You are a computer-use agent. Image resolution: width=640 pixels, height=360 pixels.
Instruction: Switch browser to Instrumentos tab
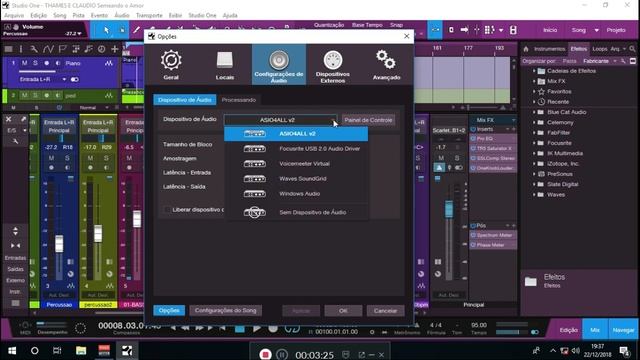pos(549,49)
